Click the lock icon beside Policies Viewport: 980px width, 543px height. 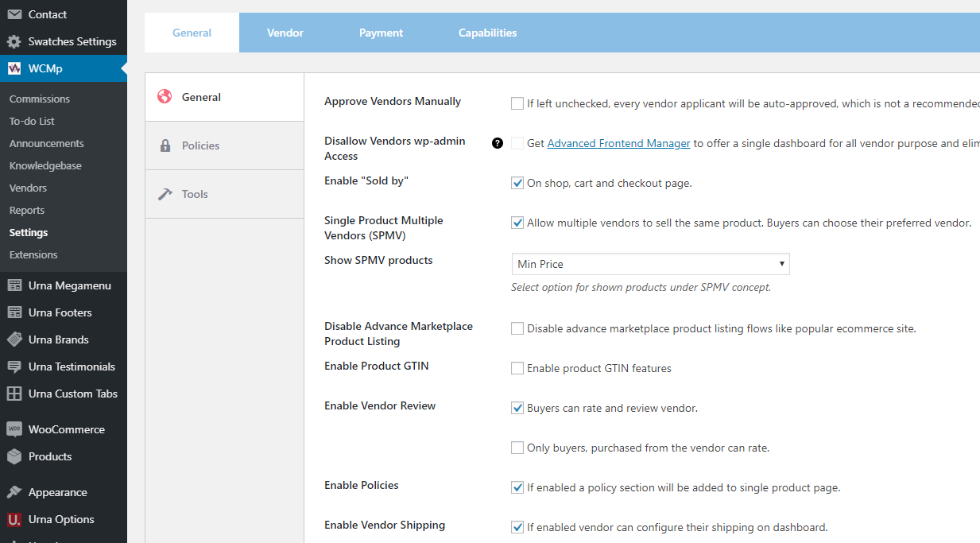coord(165,145)
